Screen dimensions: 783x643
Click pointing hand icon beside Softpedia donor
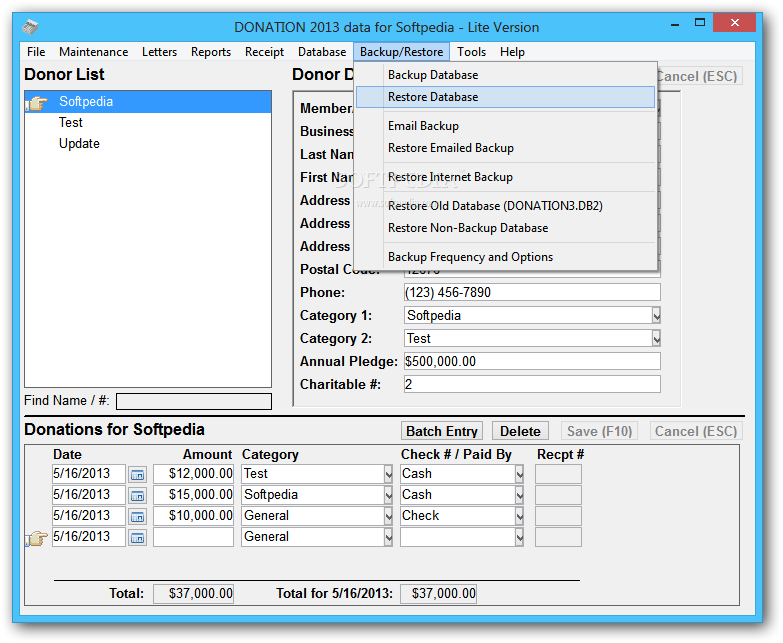click(37, 103)
